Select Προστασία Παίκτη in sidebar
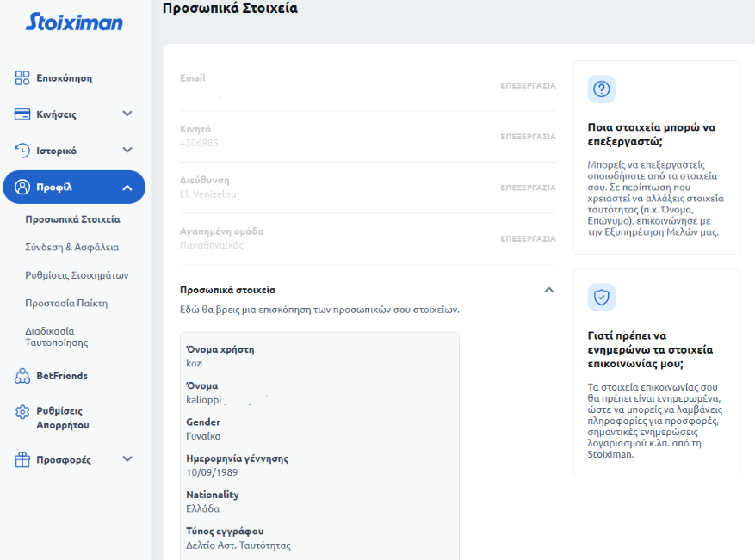This screenshot has width=755, height=560. pos(66,304)
